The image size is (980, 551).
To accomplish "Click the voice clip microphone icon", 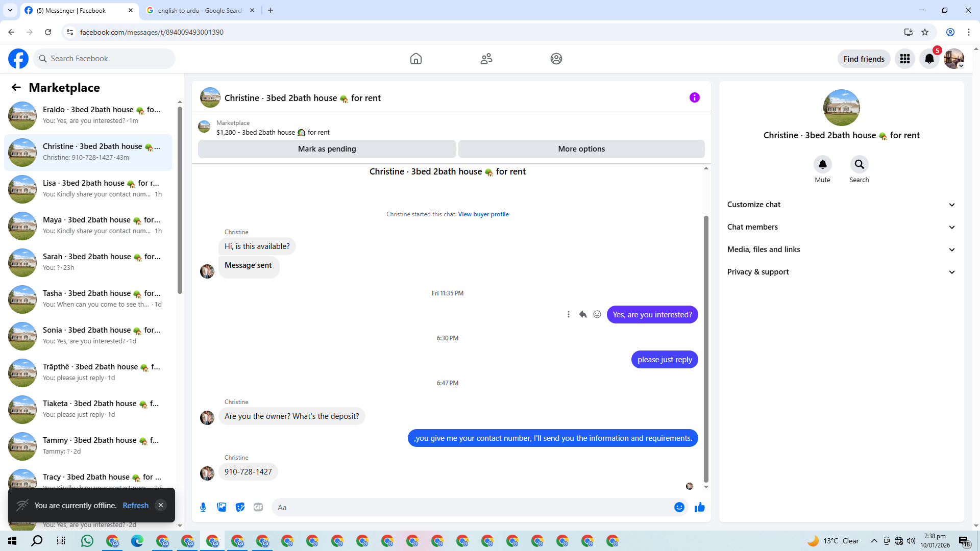I will pyautogui.click(x=203, y=507).
